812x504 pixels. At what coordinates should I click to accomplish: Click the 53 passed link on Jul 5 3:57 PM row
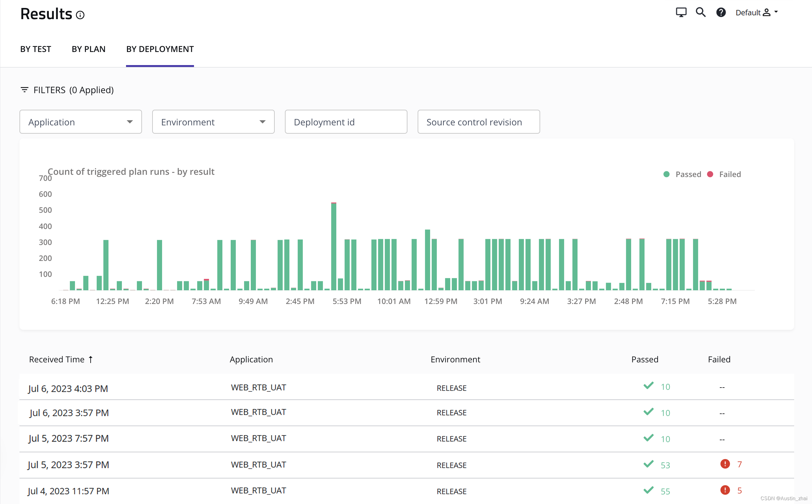coord(665,464)
